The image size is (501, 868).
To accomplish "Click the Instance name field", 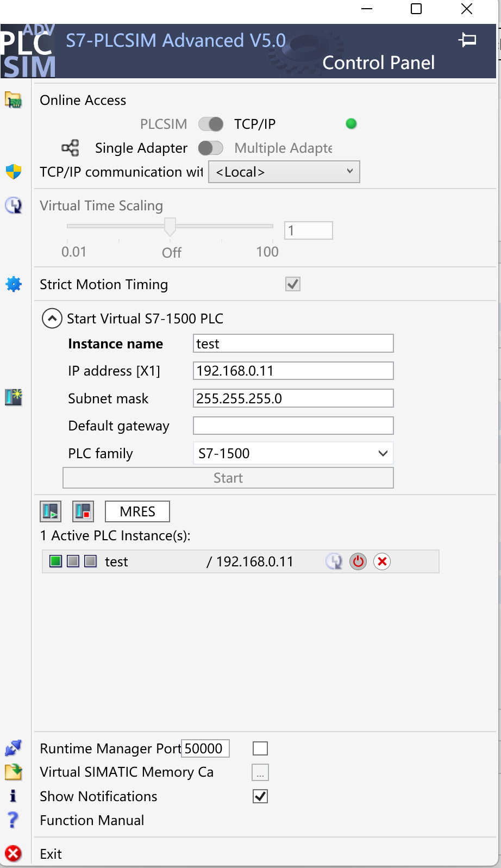I will pyautogui.click(x=293, y=344).
